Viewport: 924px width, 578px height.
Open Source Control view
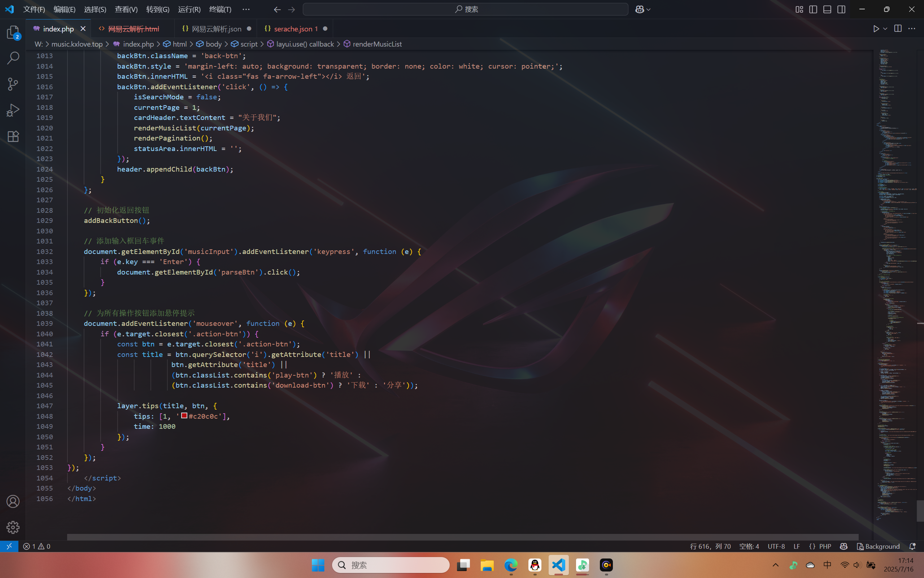coord(13,84)
